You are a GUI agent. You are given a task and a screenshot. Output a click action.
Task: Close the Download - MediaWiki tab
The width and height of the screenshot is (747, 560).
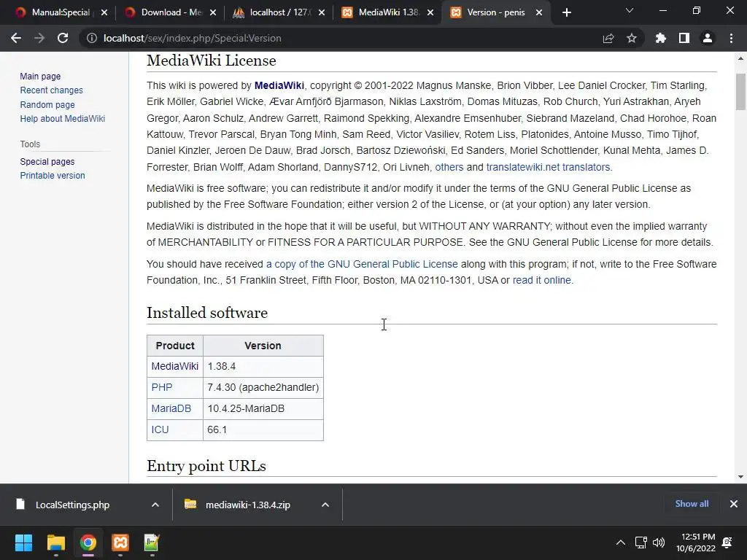tap(213, 12)
